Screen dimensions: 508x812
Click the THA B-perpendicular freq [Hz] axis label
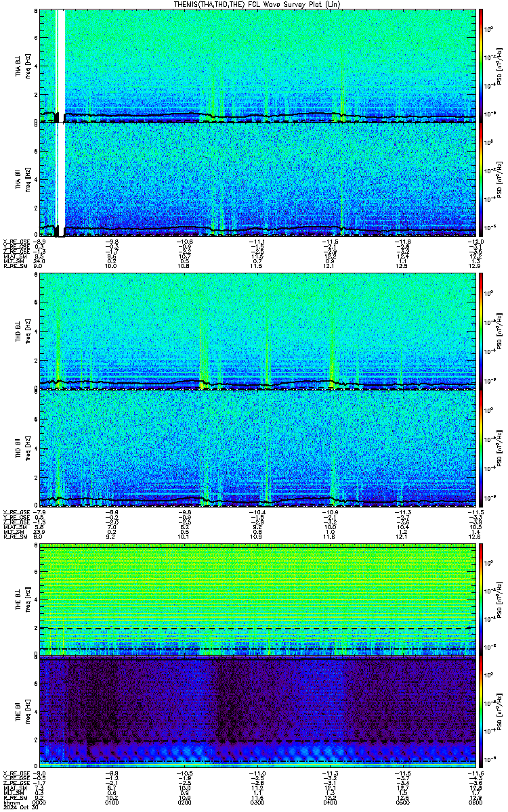pyautogui.click(x=27, y=66)
